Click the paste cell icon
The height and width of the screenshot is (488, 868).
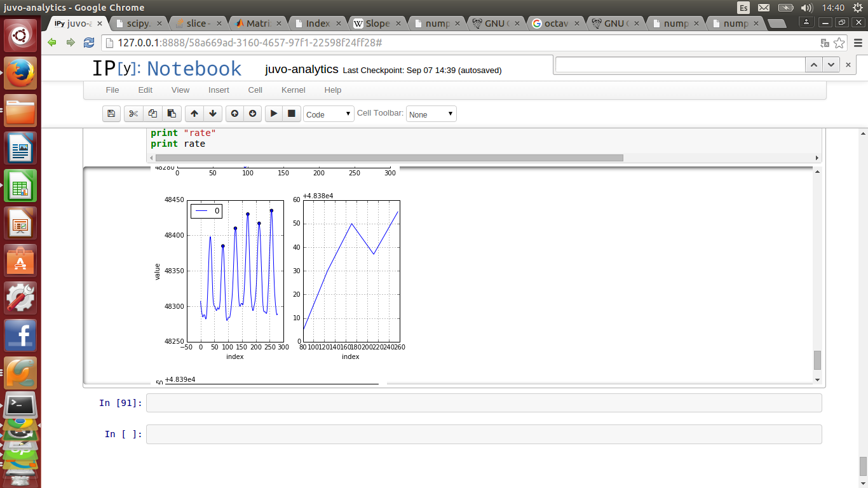[172, 114]
